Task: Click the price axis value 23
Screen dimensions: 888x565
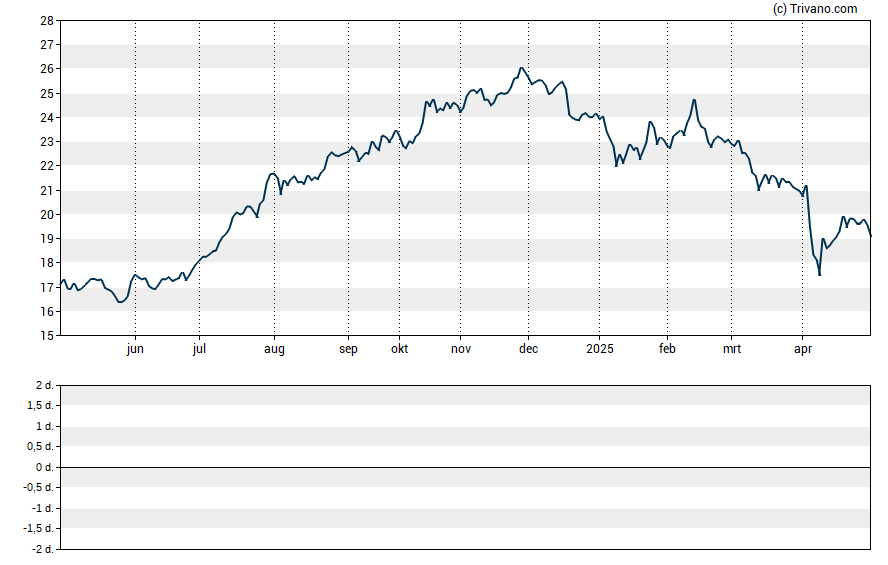Action: 47,142
